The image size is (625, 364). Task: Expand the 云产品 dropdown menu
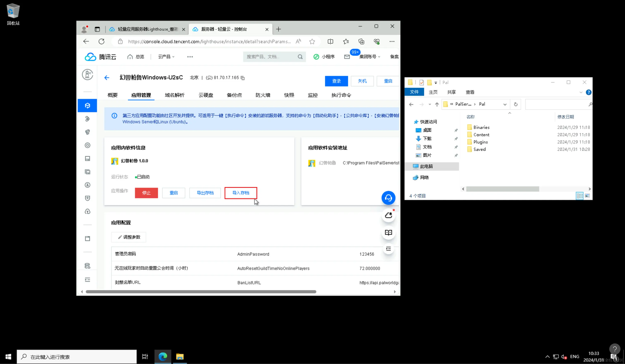(166, 57)
